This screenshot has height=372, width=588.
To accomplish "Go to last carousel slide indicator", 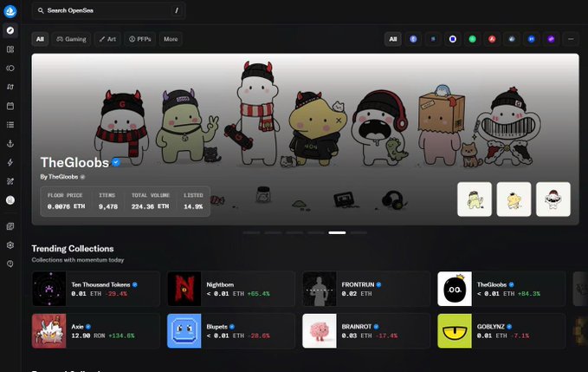I will tap(359, 232).
